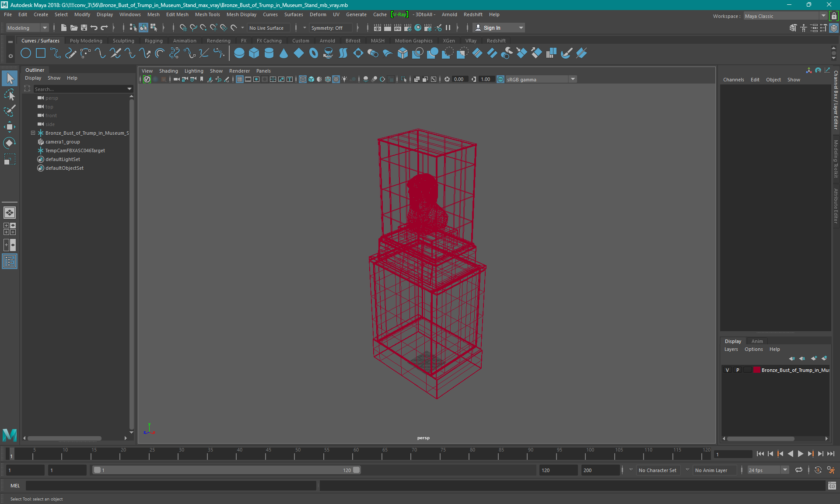Image resolution: width=840 pixels, height=504 pixels.
Task: Click the layer color swatch
Action: [x=756, y=370]
